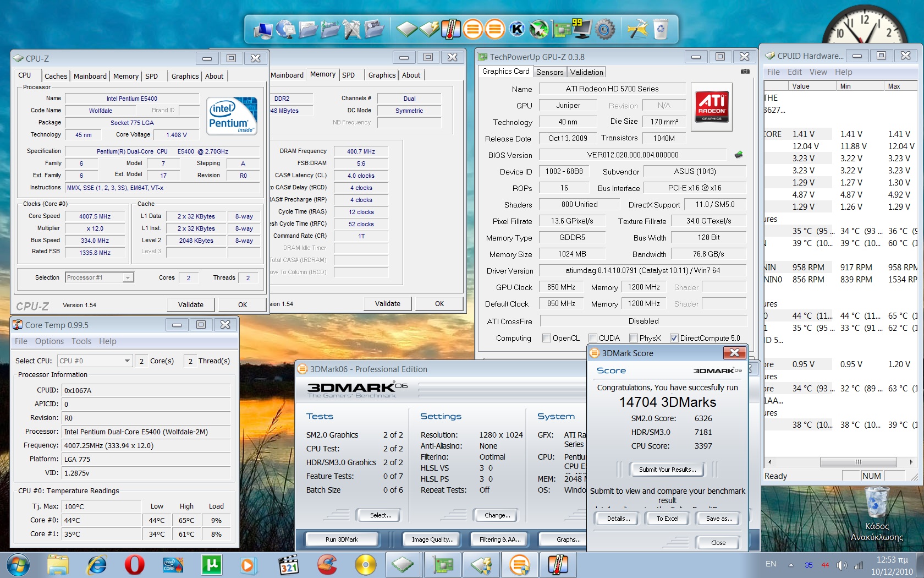This screenshot has height=578, width=924.
Task: Click the GPU-Z save BIOS chip icon
Action: [738, 155]
